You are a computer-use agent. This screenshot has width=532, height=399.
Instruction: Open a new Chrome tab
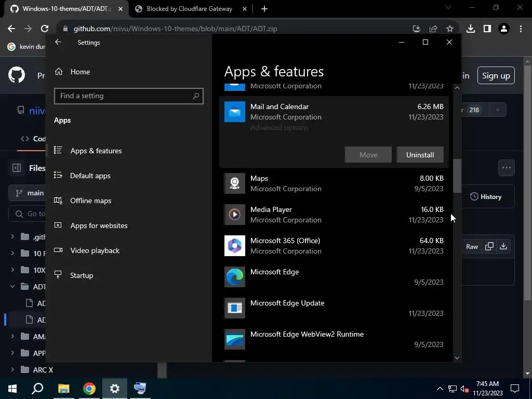[264, 9]
